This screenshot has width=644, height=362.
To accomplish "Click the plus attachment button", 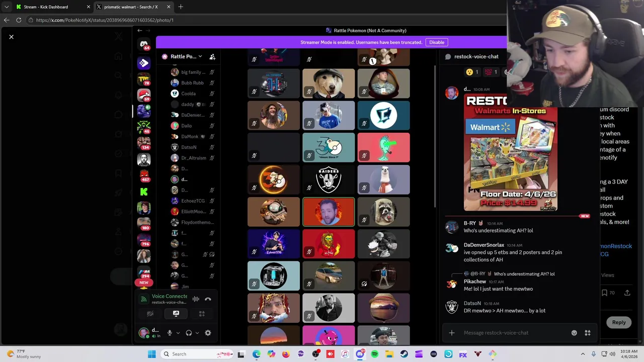I will click(x=451, y=333).
